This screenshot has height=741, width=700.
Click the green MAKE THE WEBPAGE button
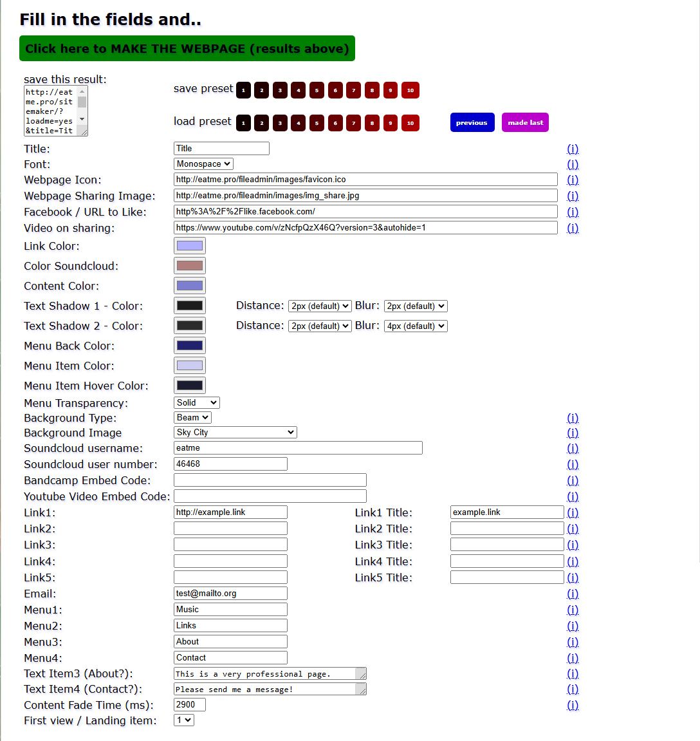[x=187, y=48]
